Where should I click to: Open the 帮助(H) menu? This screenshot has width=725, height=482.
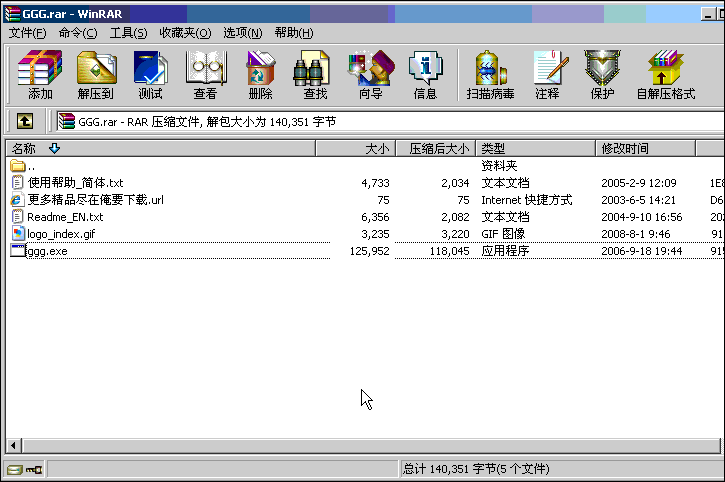pyautogui.click(x=294, y=33)
